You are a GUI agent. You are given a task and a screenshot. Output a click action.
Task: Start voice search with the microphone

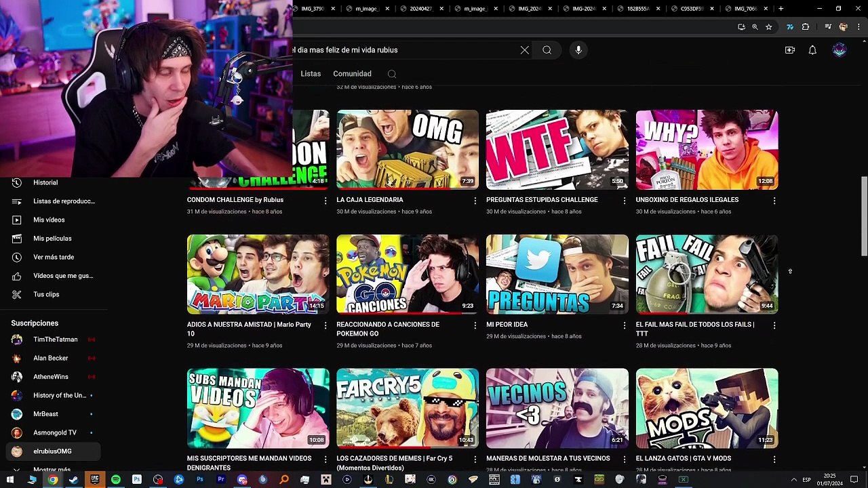pos(578,50)
